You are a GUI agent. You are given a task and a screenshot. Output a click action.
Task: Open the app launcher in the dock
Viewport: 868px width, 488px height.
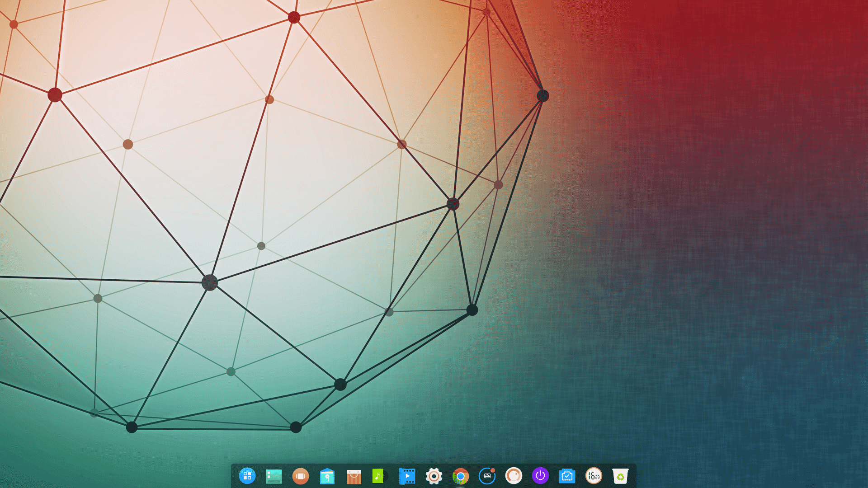pos(247,476)
